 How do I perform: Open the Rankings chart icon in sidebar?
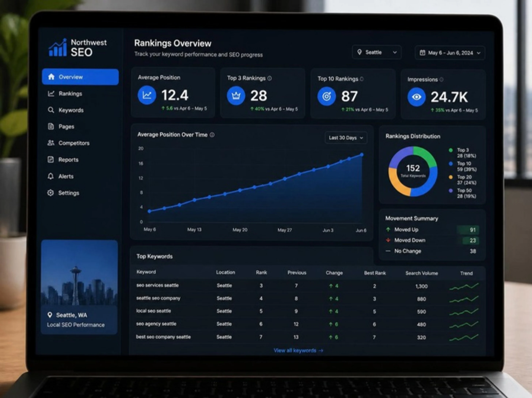(51, 93)
